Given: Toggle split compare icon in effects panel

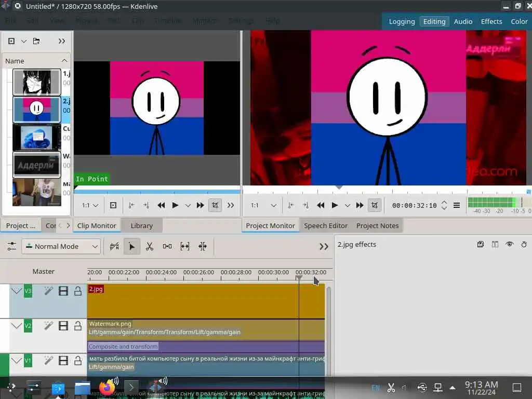Looking at the screenshot, I should click(x=495, y=244).
